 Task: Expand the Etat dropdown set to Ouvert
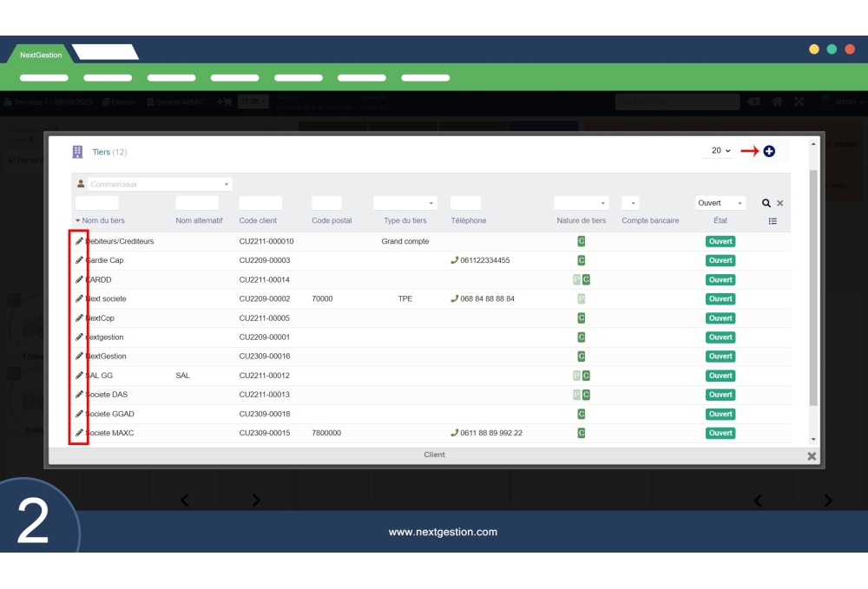click(x=721, y=202)
